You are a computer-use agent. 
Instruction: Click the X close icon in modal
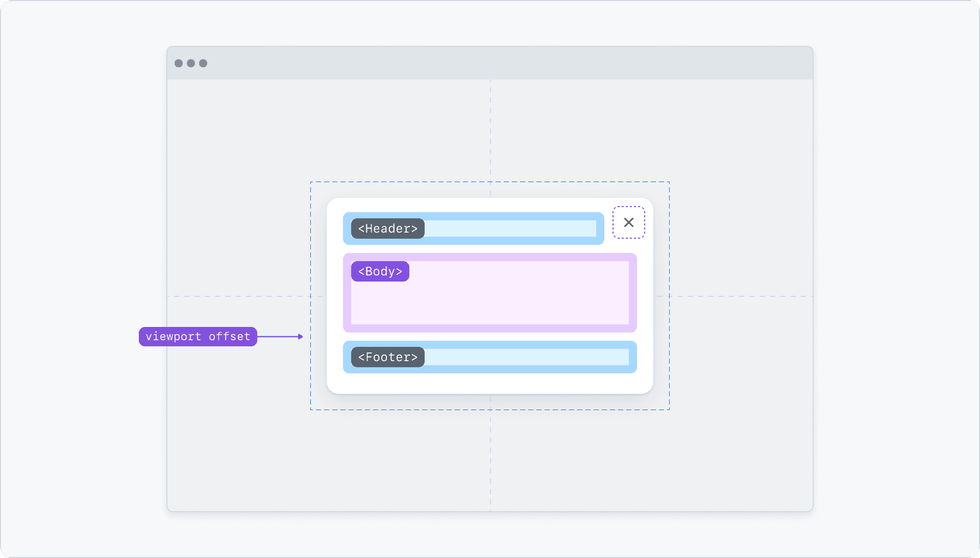(628, 222)
